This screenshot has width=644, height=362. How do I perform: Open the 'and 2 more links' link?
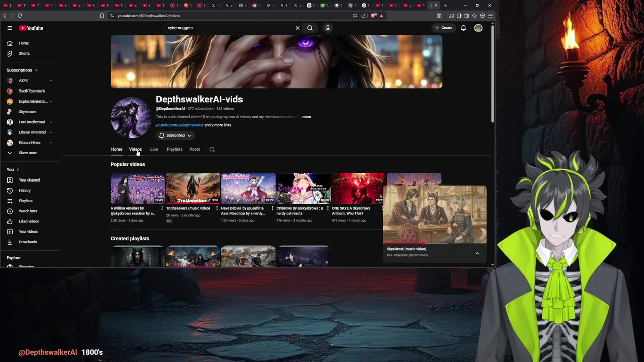pyautogui.click(x=218, y=125)
